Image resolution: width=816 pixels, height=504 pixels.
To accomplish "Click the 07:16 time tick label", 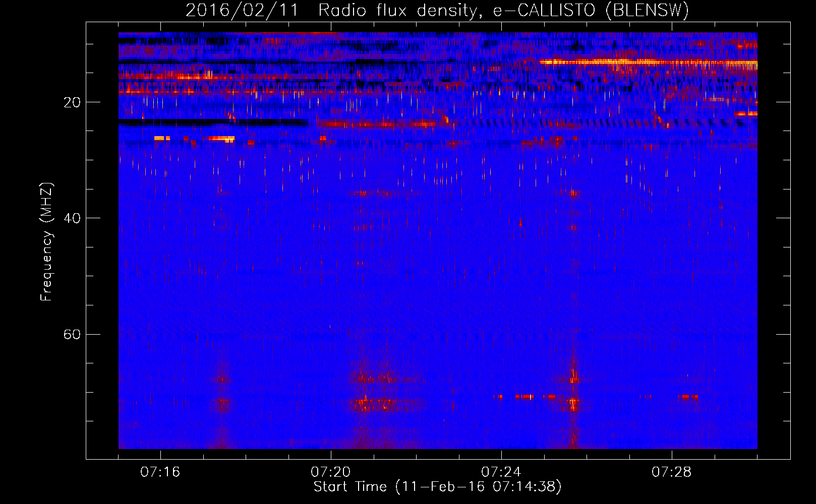I will 160,472.
